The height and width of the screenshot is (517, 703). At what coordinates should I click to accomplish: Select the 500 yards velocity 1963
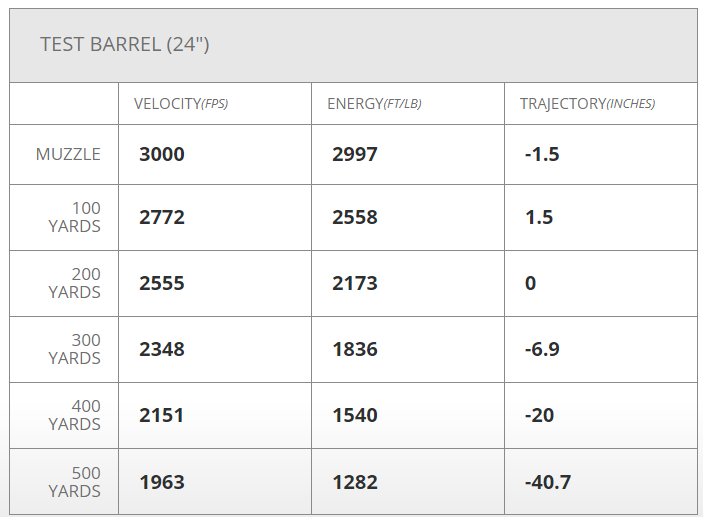point(162,482)
